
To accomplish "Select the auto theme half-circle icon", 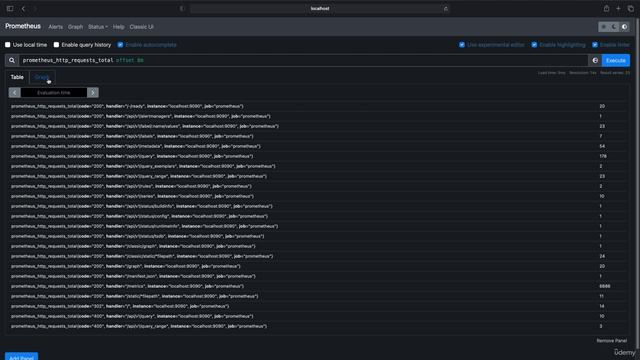I will pyautogui.click(x=624, y=27).
